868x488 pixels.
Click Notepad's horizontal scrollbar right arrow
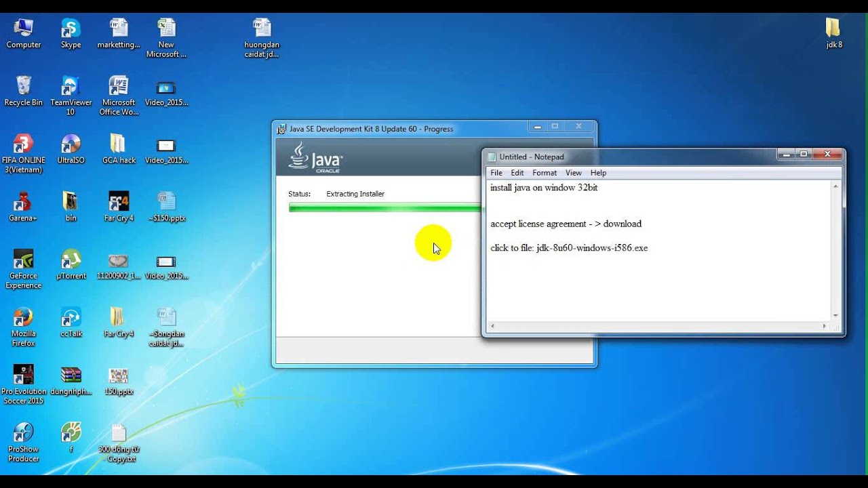[x=825, y=326]
